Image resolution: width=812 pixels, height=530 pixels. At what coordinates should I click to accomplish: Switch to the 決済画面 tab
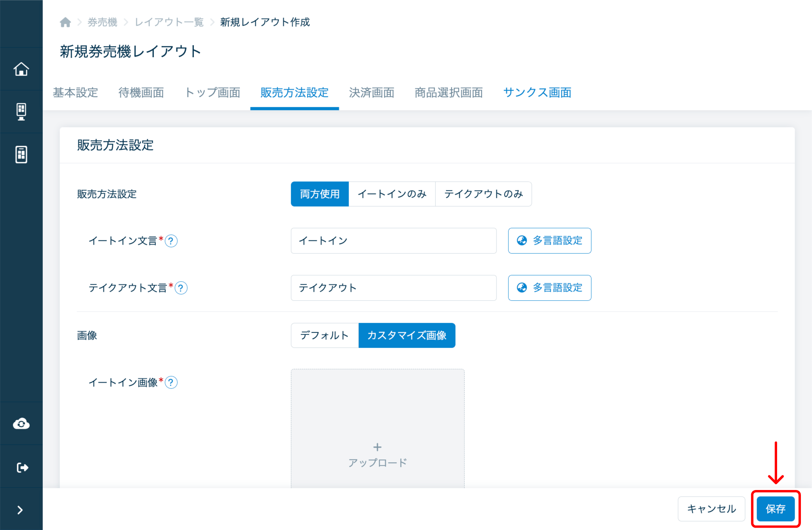pos(372,93)
